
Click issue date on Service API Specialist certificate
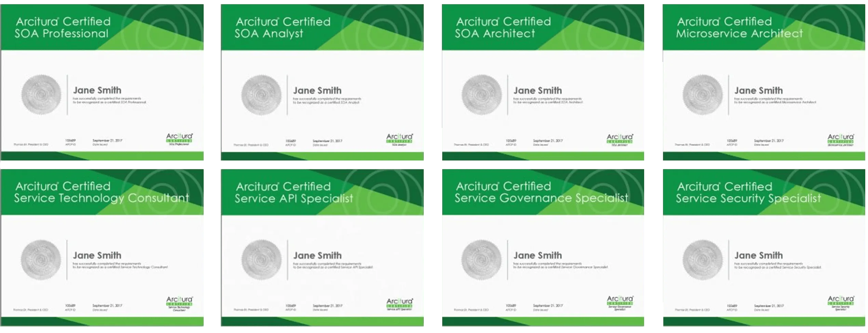click(327, 306)
